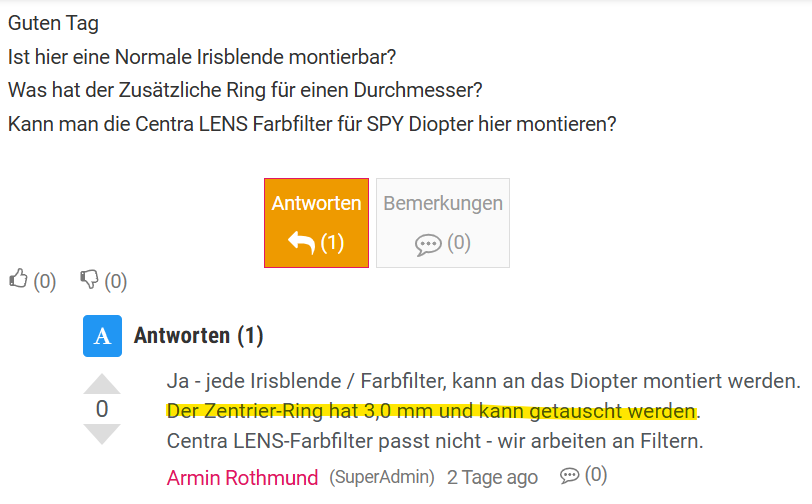Open Armin Rothmund's profile link
This screenshot has height=504, width=812.
click(x=243, y=477)
